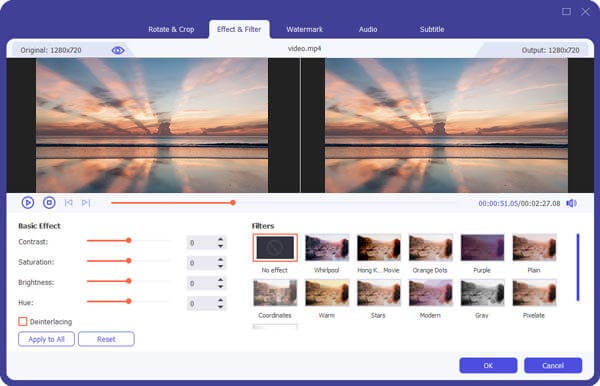Increase the Saturation value with up arrow
This screenshot has width=600, height=386.
point(220,260)
